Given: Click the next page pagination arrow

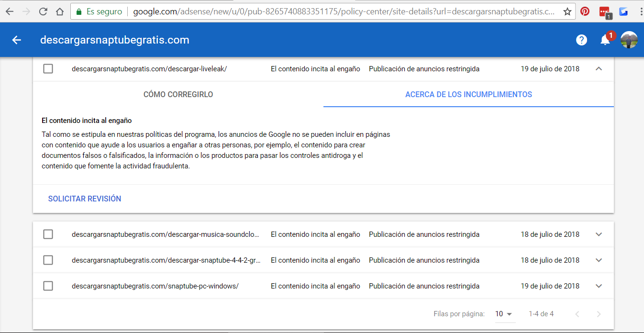Looking at the screenshot, I should pyautogui.click(x=599, y=314).
